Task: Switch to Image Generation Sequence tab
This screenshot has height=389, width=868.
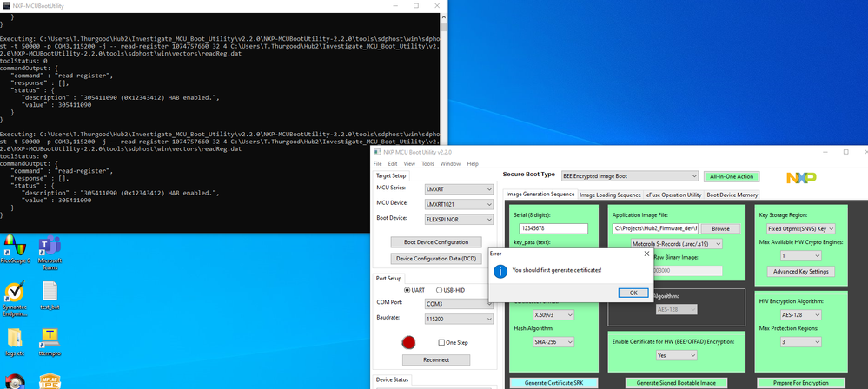Action: coord(540,194)
